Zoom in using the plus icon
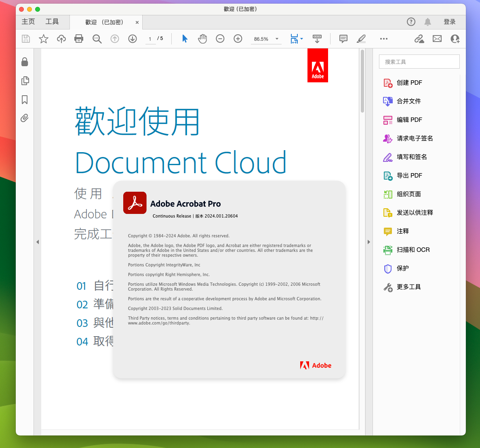Image resolution: width=480 pixels, height=448 pixels. pyautogui.click(x=238, y=39)
